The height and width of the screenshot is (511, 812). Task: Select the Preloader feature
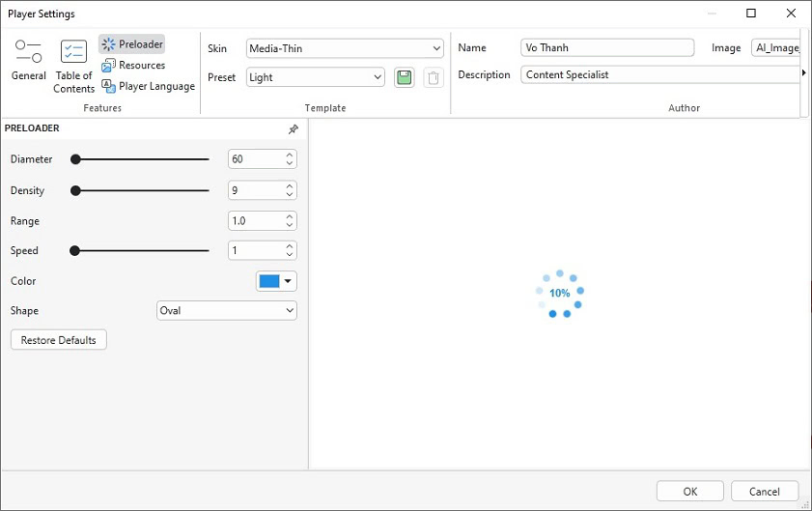tap(132, 44)
